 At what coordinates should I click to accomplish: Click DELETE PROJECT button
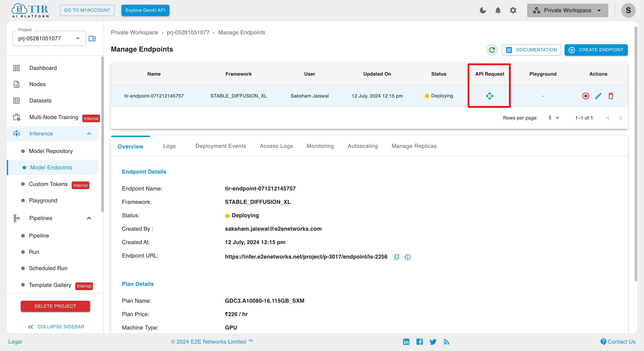pos(55,306)
